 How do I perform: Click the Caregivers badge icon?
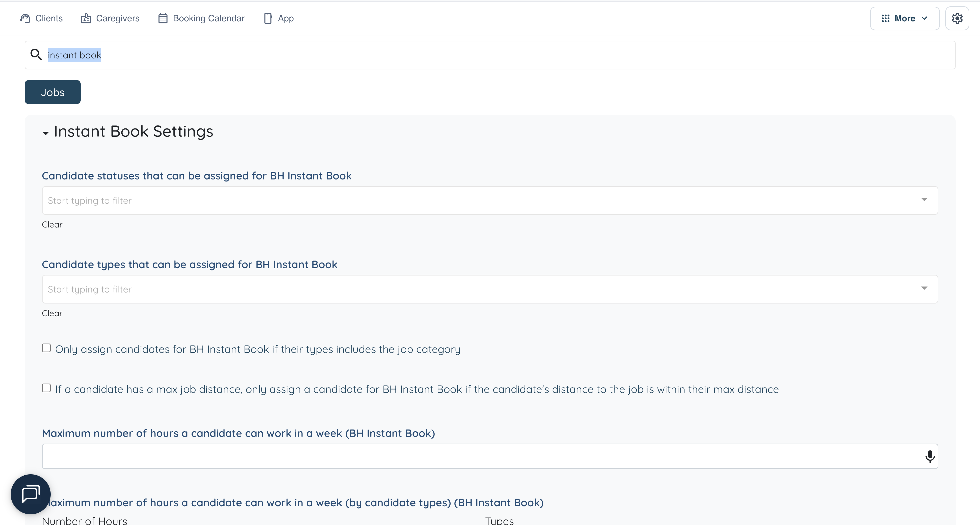pyautogui.click(x=86, y=18)
